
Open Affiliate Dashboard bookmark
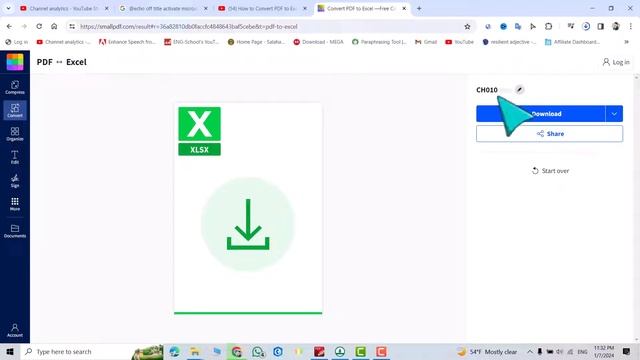(572, 42)
